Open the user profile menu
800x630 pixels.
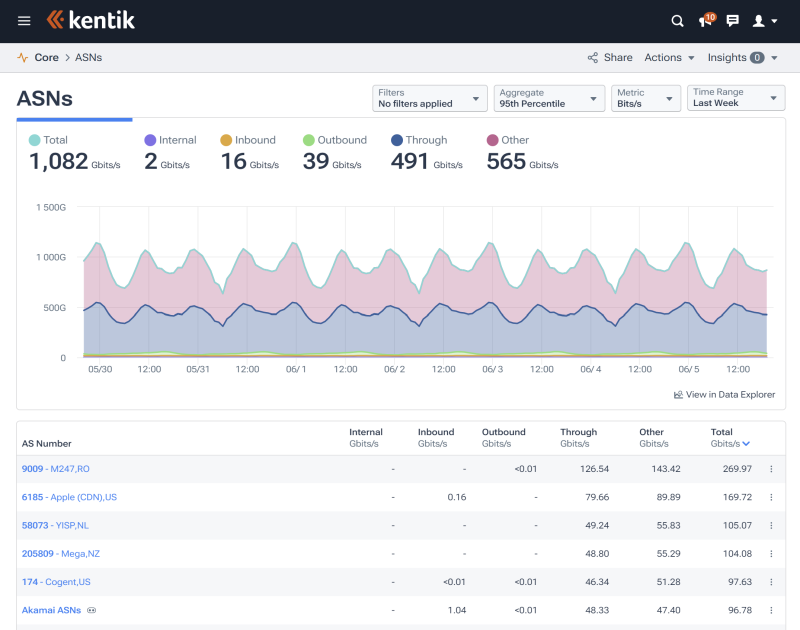(765, 21)
